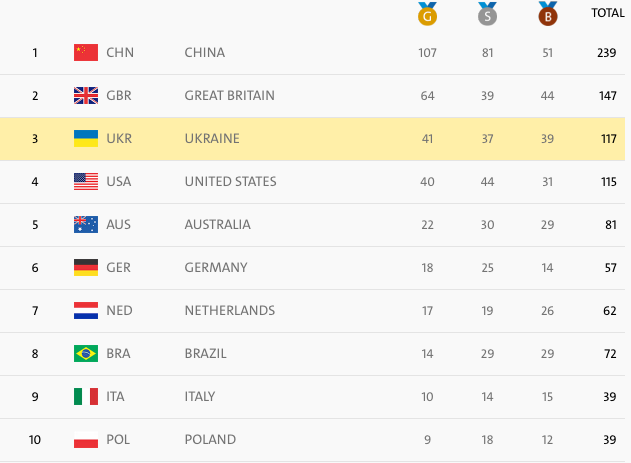Open the ITALY country name link

pos(200,397)
